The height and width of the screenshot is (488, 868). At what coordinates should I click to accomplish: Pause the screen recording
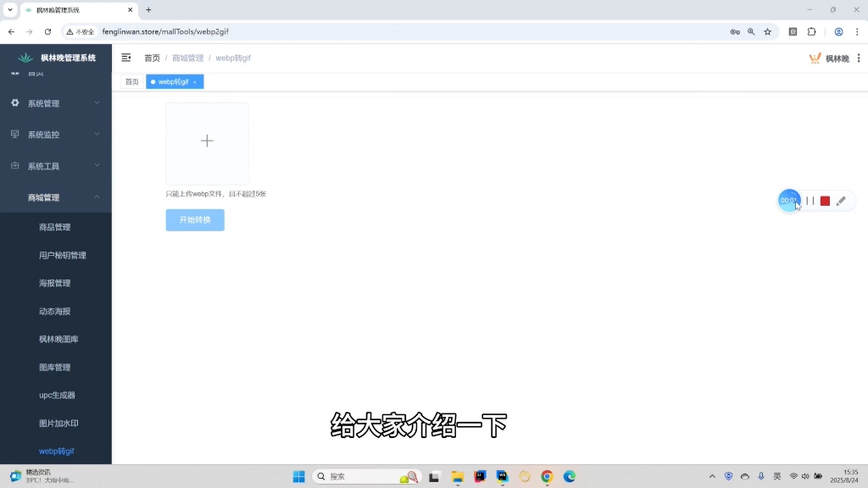click(810, 201)
